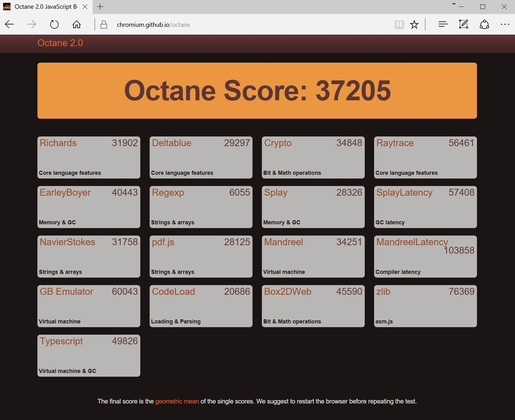The width and height of the screenshot is (515, 420).
Task: Click the site lock security icon
Action: (104, 24)
